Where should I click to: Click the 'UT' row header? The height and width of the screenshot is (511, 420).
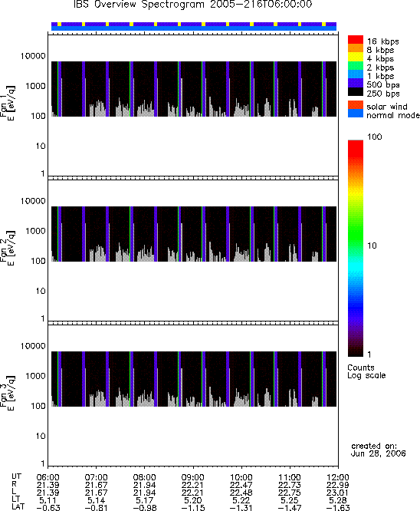point(16,476)
